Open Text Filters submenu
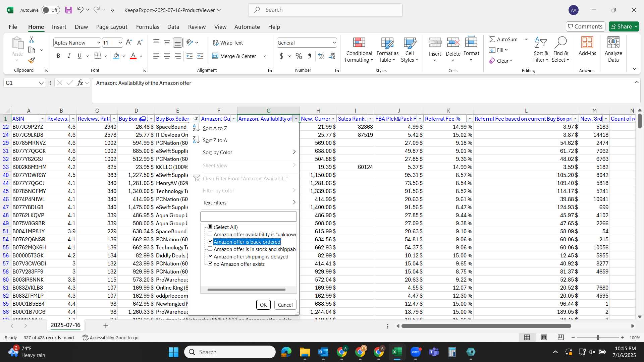 click(244, 202)
